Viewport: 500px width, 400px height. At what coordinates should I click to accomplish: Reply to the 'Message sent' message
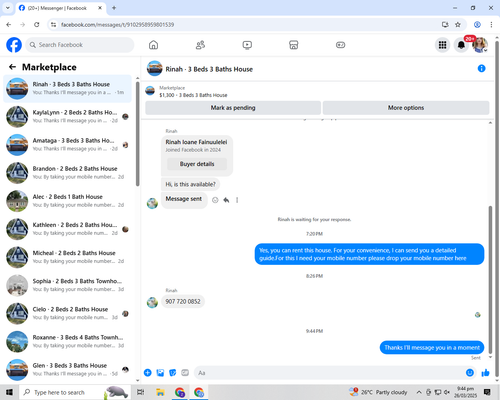(226, 200)
